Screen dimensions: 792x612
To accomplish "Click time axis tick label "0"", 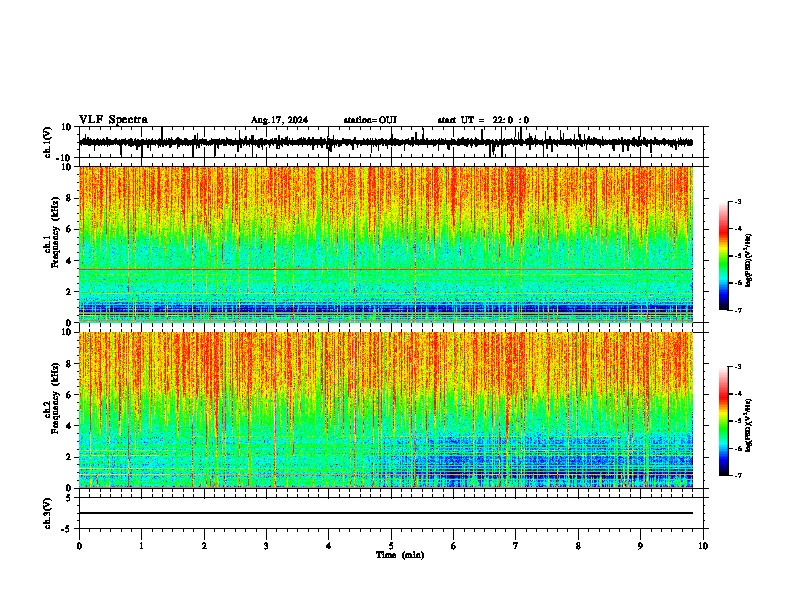I will (79, 546).
